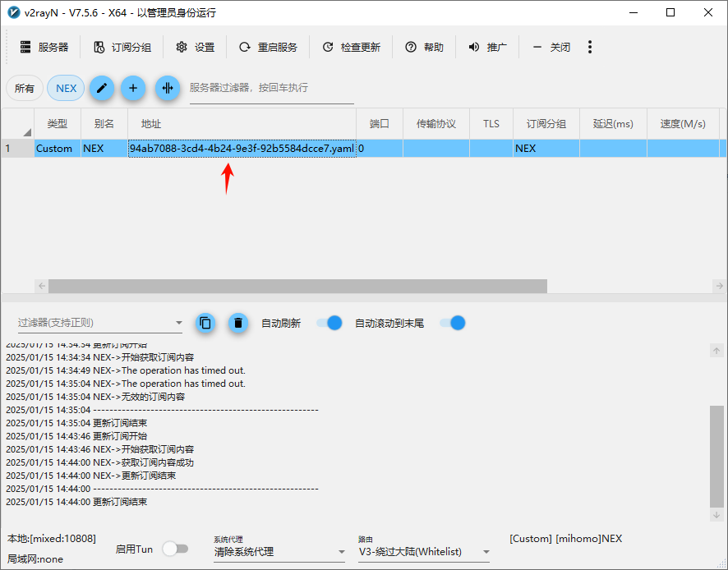Toggle the 自动刷新 auto refresh switch

(329, 323)
